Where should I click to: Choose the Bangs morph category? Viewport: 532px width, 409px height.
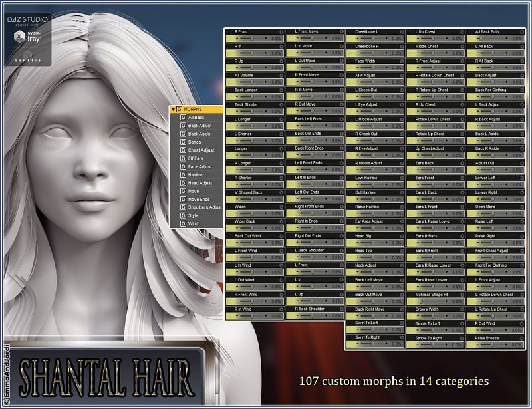(x=194, y=142)
